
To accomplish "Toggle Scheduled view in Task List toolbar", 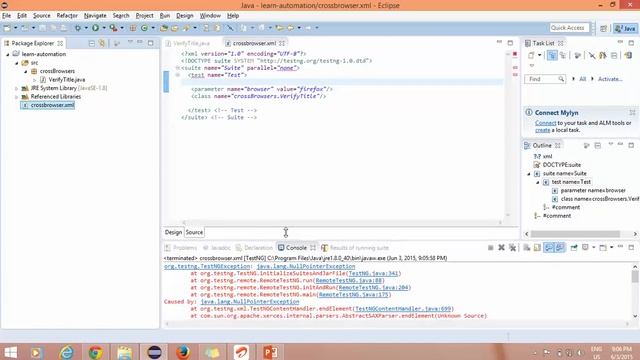I will pos(563,55).
